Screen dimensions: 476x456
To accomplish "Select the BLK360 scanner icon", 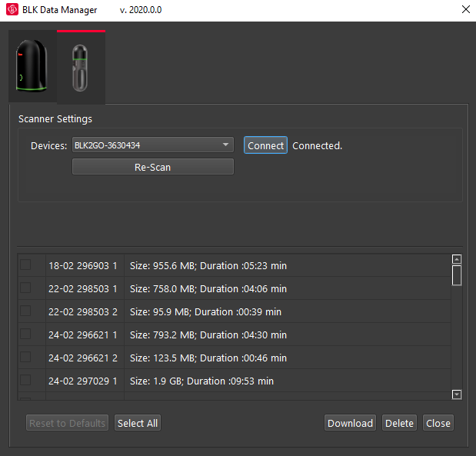I will (32, 67).
